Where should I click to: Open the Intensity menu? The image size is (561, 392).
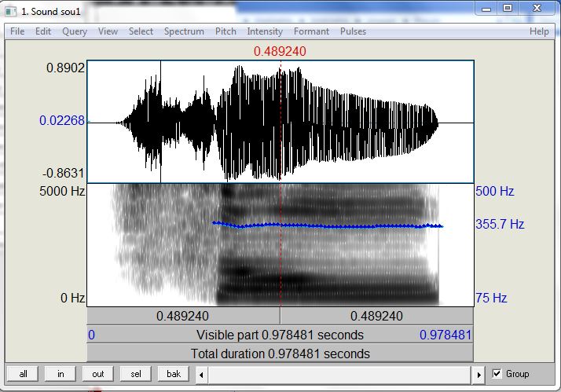tap(265, 31)
